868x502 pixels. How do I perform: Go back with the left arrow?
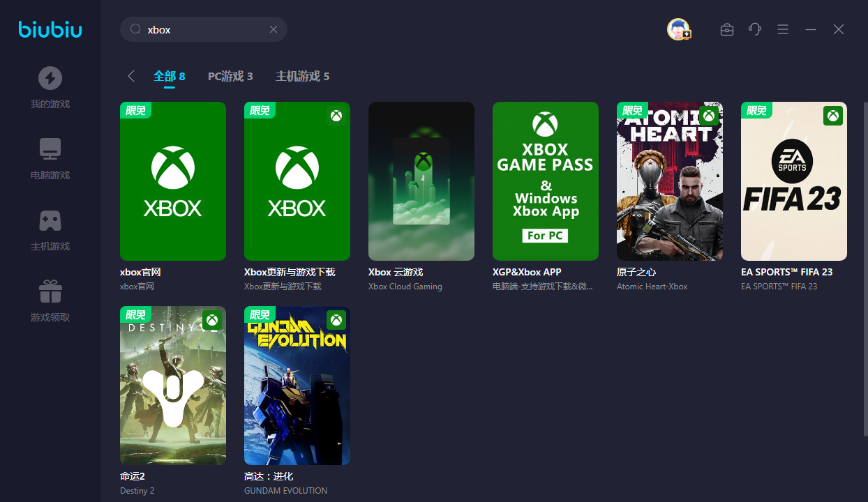131,76
